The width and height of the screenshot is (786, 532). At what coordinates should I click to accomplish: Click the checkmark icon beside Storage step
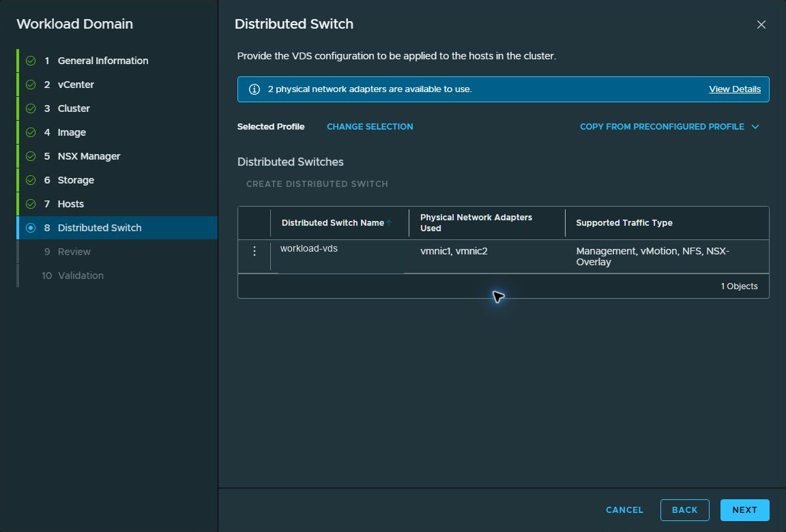point(31,180)
